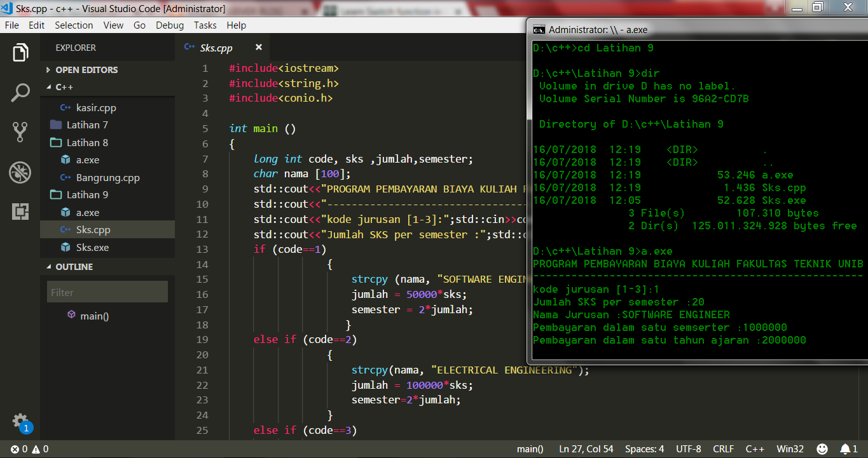Open the notifications bell in status bar
This screenshot has width=868, height=458.
[x=846, y=449]
